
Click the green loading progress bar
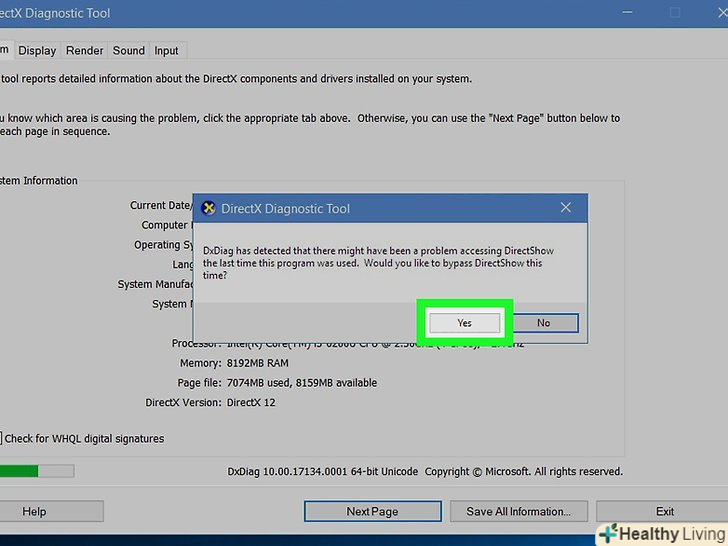[36, 471]
